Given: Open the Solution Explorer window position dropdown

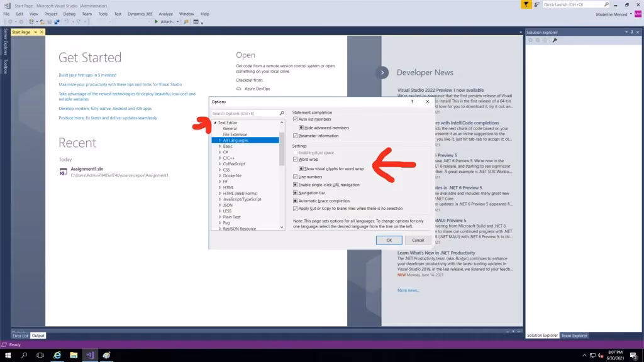Looking at the screenshot, I should click(626, 32).
